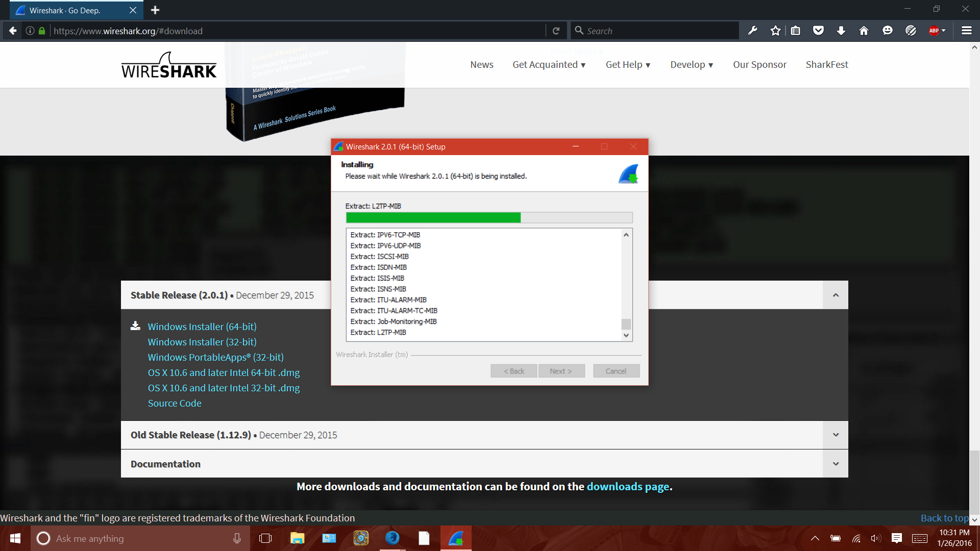980x551 pixels.
Task: Minimize the Wireshark Setup window
Action: pyautogui.click(x=576, y=146)
